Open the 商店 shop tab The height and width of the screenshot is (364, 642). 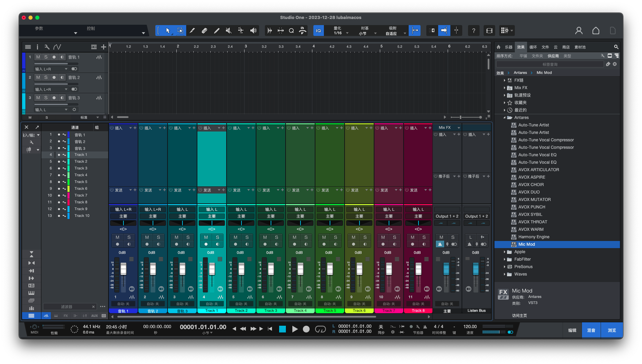[x=566, y=47]
